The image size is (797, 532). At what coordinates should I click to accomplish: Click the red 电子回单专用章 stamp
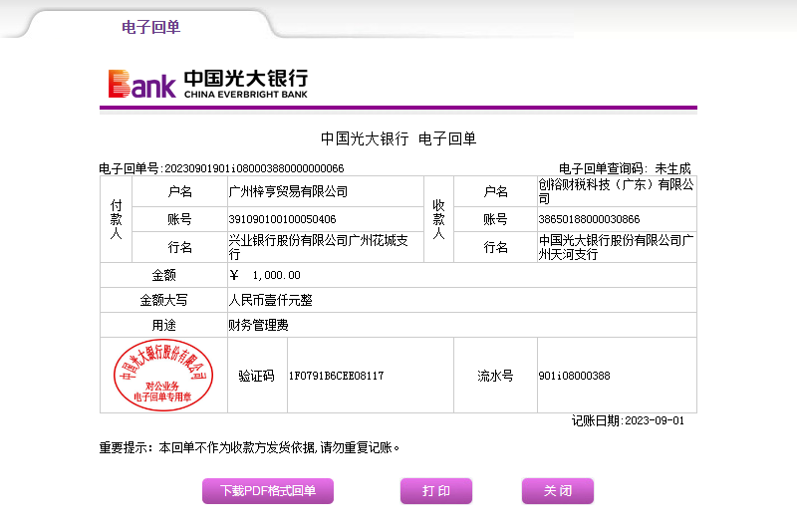163,375
